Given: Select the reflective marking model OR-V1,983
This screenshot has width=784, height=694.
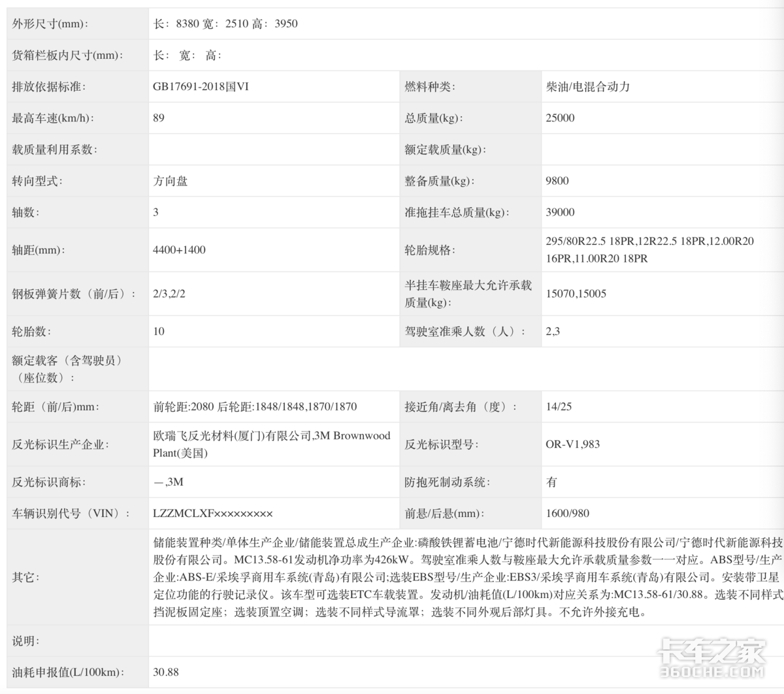Looking at the screenshot, I should point(572,445).
